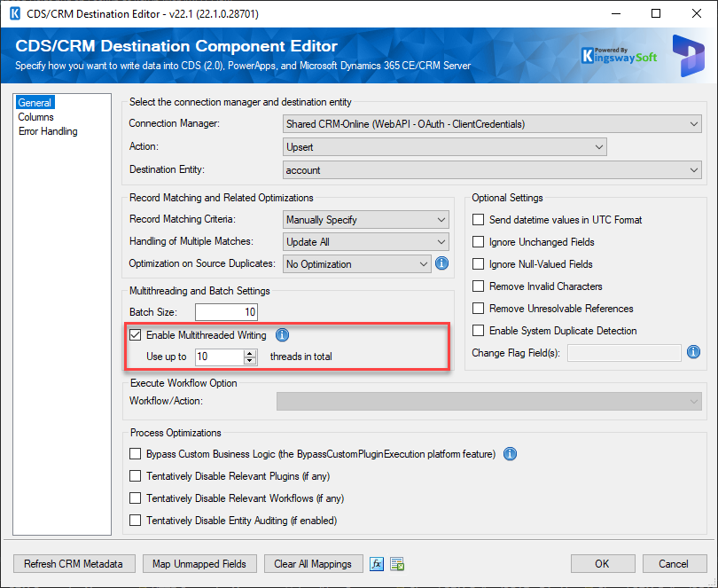Select the General page in sidebar
The height and width of the screenshot is (588, 718).
[35, 103]
